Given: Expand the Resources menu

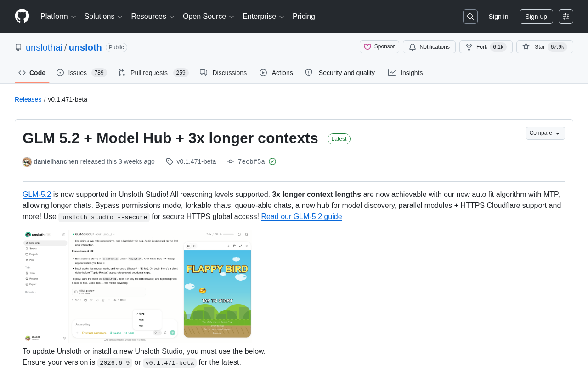Looking at the screenshot, I should click(153, 17).
